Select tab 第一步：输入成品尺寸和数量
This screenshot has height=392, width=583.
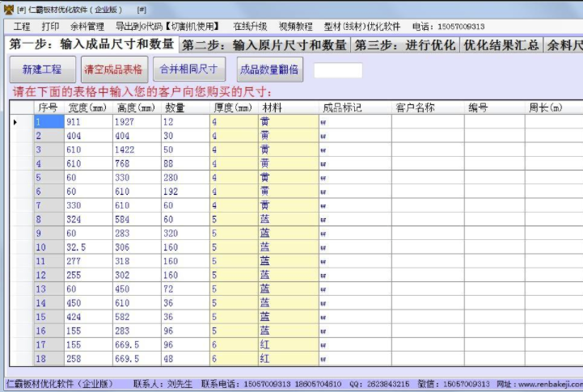click(x=91, y=44)
